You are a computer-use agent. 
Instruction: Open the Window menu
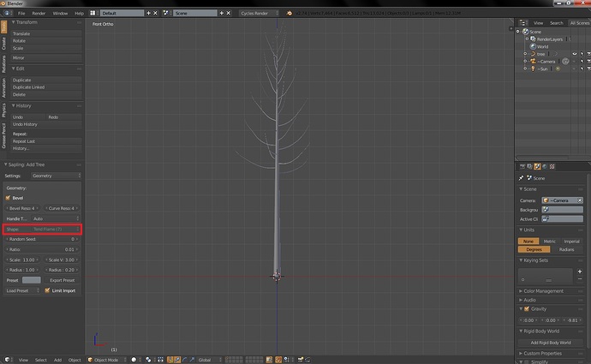click(x=60, y=13)
